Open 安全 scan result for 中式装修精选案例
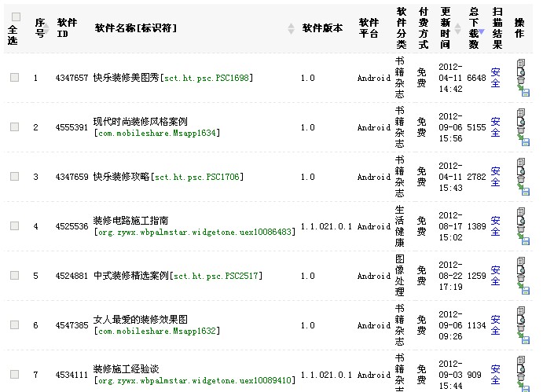Screen dimensions: 554x392 (x=495, y=276)
